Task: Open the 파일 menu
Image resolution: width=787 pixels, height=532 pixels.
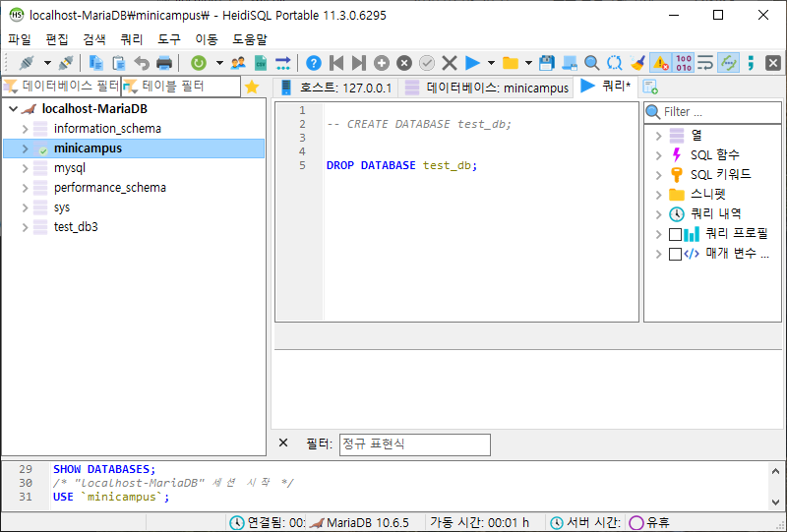Action: pyautogui.click(x=20, y=39)
